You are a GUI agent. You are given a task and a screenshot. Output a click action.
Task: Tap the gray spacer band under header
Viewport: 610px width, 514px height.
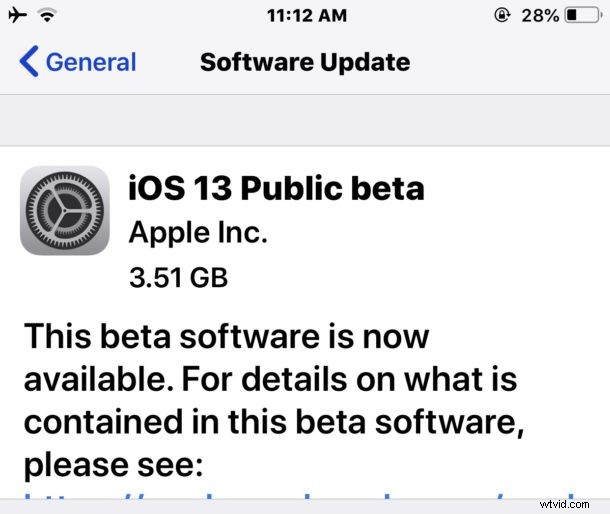coord(305,120)
